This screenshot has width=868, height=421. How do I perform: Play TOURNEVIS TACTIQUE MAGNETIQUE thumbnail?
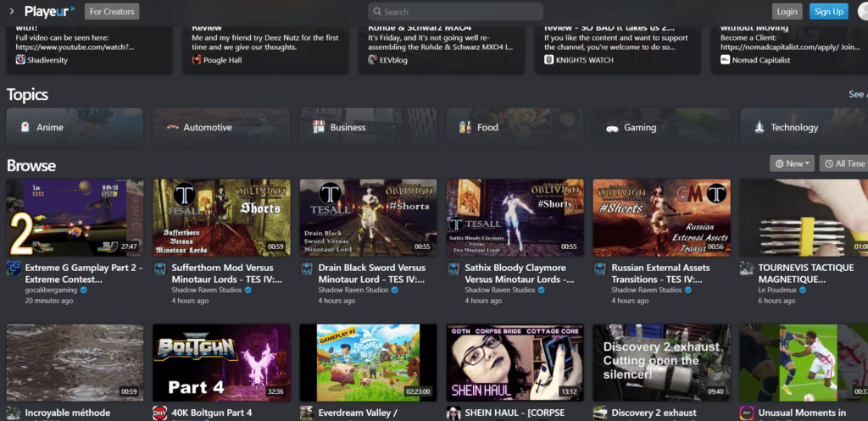point(804,218)
